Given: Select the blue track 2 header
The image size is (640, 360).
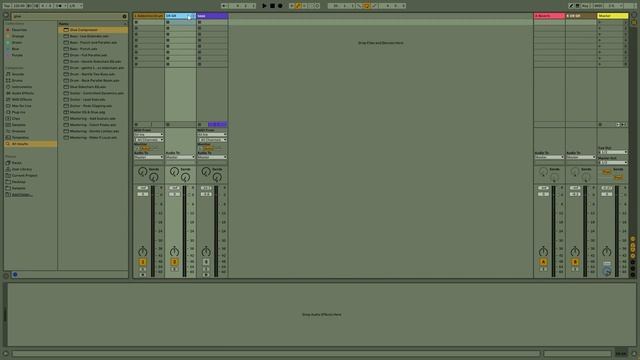Looking at the screenshot, I should point(180,16).
